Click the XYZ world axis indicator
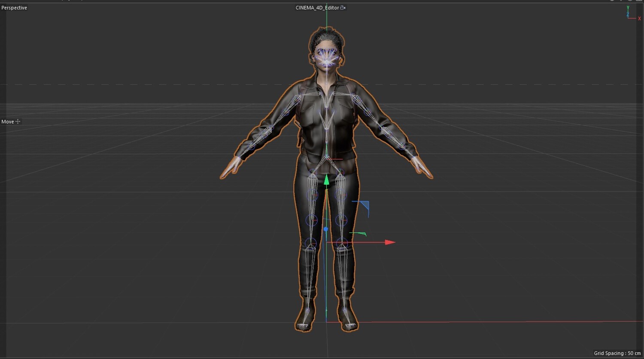Image resolution: width=644 pixels, height=359 pixels. pyautogui.click(x=633, y=13)
